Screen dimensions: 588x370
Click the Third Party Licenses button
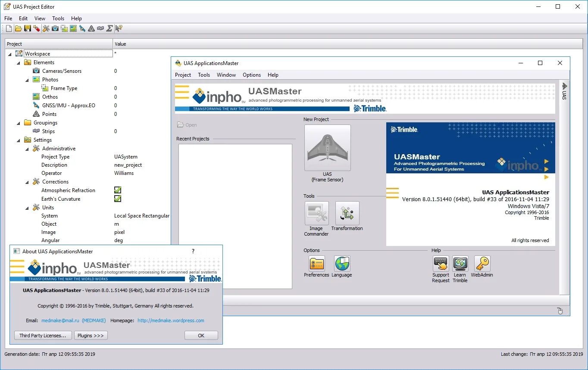(43, 336)
